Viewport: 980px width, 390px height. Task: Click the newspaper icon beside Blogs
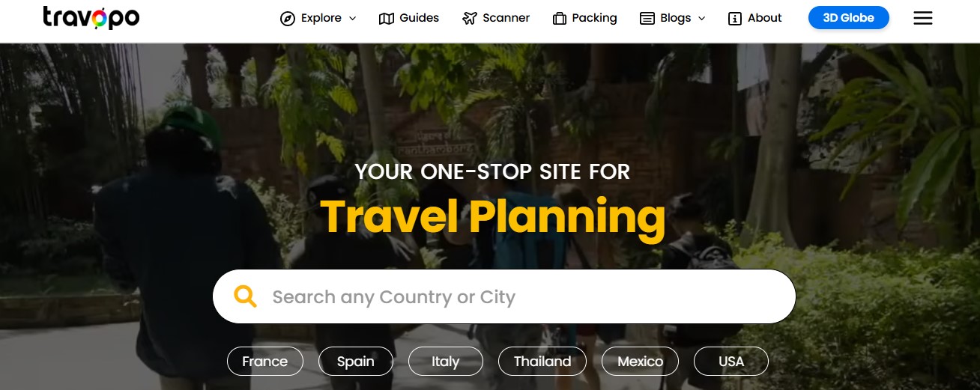click(x=647, y=19)
